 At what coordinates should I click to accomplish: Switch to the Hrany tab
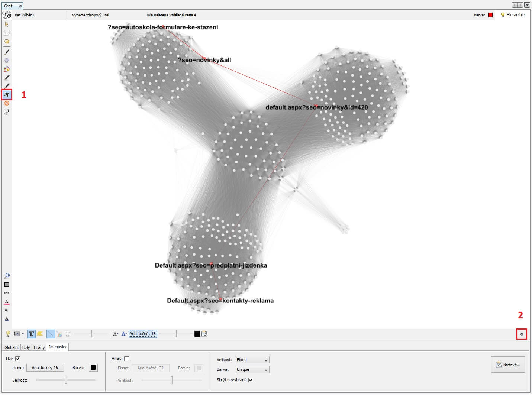click(39, 347)
